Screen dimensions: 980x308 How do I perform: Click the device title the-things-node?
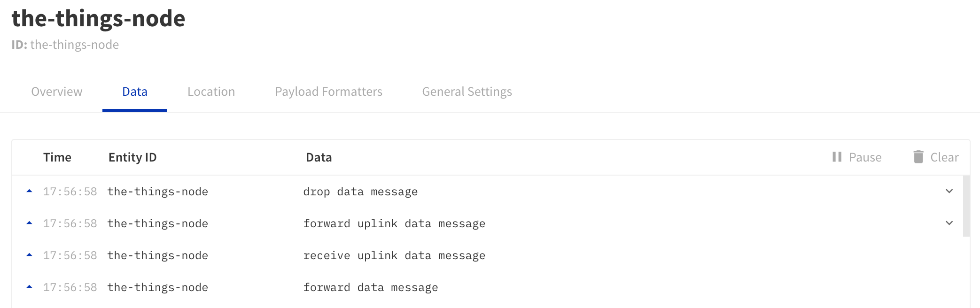click(98, 19)
